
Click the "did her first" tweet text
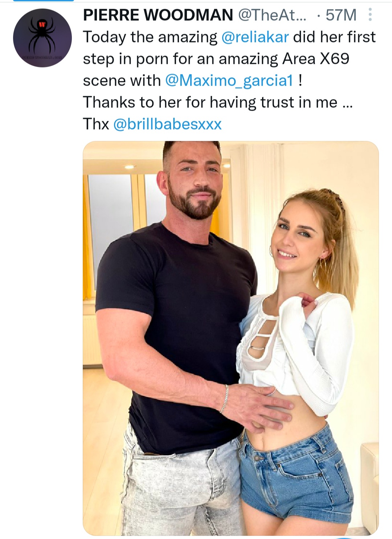point(334,37)
